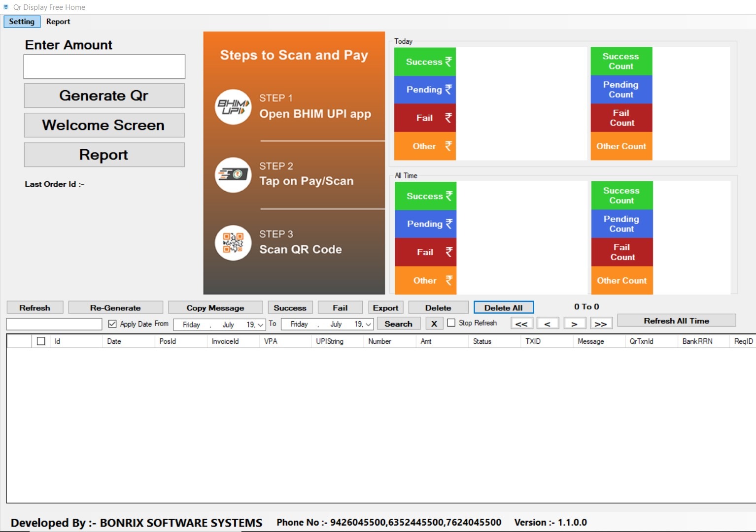Screen dimensions: 756x532
Task: Click the Today Success green tile
Action: pos(425,62)
